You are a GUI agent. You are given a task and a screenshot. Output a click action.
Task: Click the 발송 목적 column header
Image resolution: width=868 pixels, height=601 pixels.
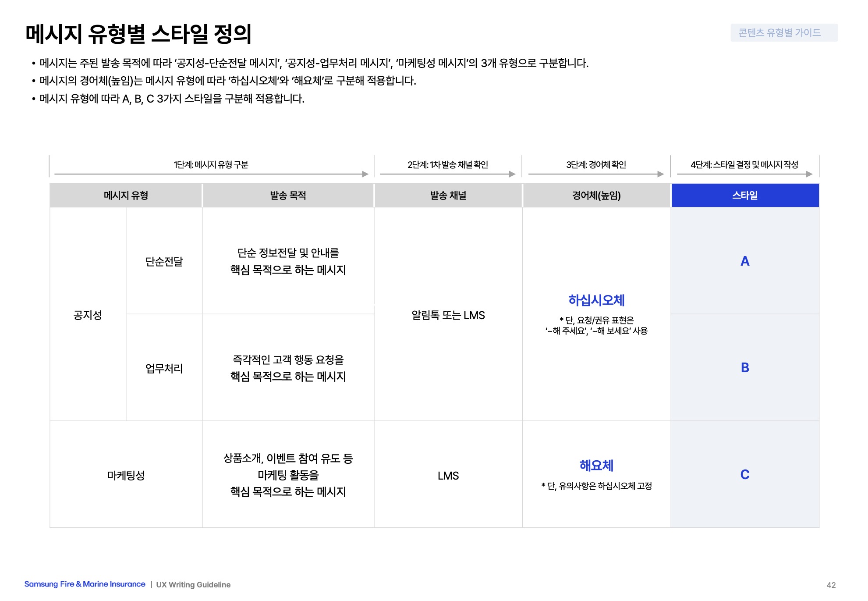pos(288,196)
